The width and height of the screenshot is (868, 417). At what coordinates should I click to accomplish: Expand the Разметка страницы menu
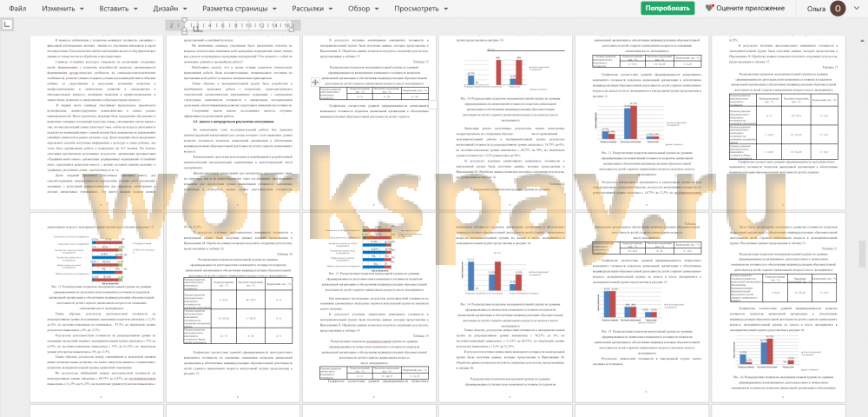tap(240, 9)
